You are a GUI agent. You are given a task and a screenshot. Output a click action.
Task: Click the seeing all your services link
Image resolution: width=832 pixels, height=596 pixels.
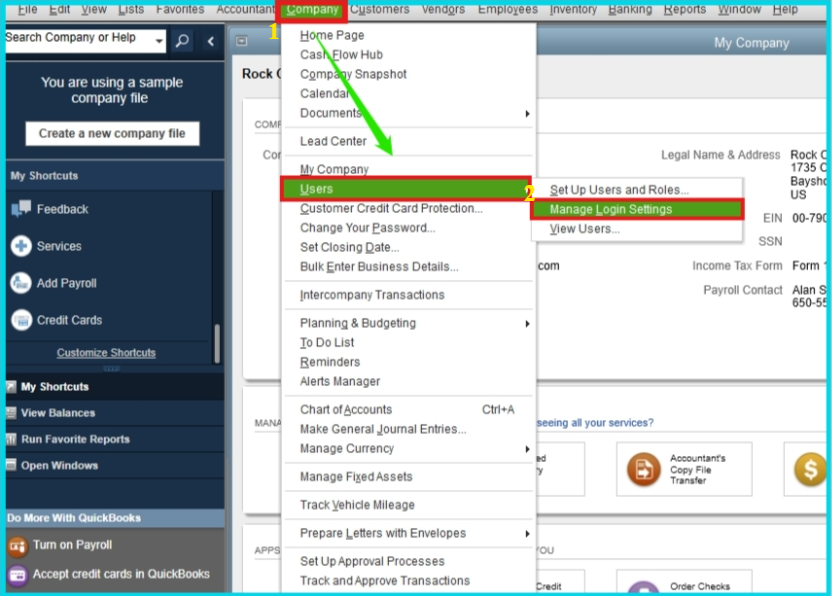coord(595,423)
